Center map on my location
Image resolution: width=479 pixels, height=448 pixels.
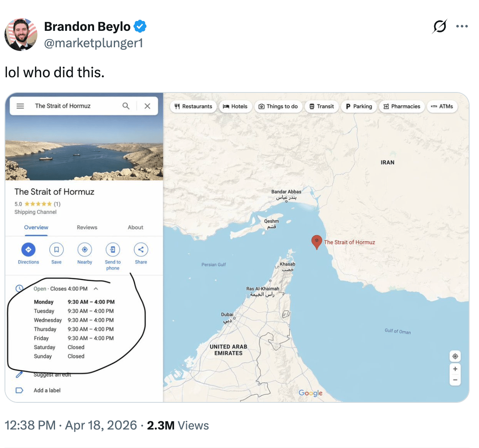pyautogui.click(x=455, y=356)
